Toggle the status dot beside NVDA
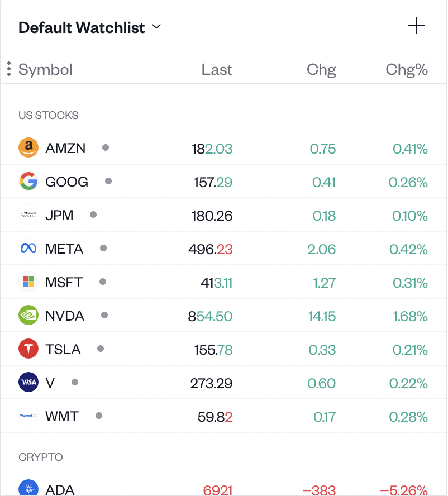 [104, 315]
